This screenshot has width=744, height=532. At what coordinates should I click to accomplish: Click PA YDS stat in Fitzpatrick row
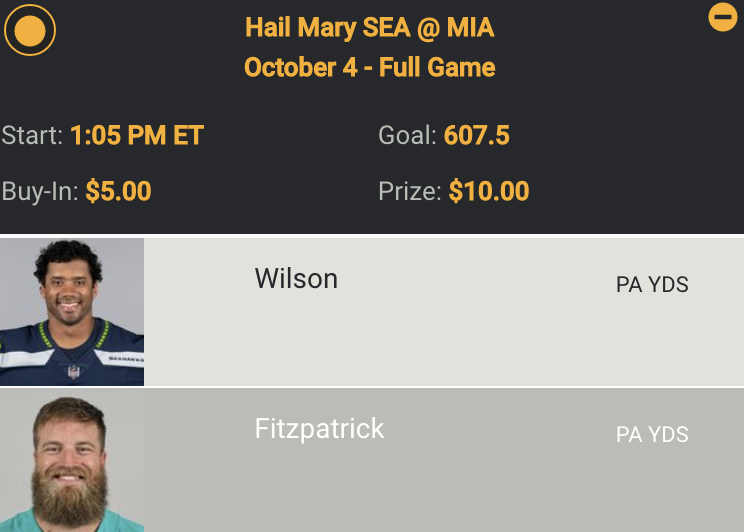pos(652,435)
